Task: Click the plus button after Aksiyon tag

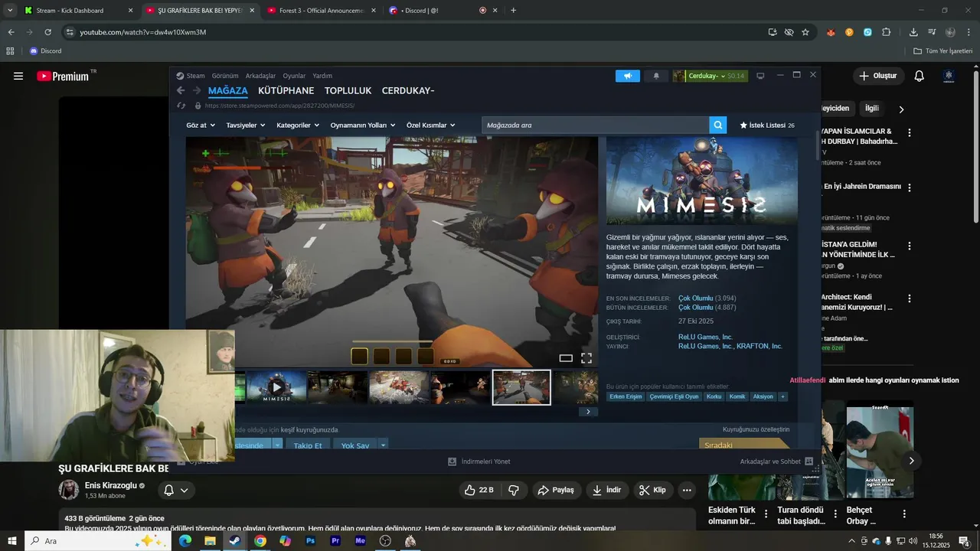Action: 782,396
